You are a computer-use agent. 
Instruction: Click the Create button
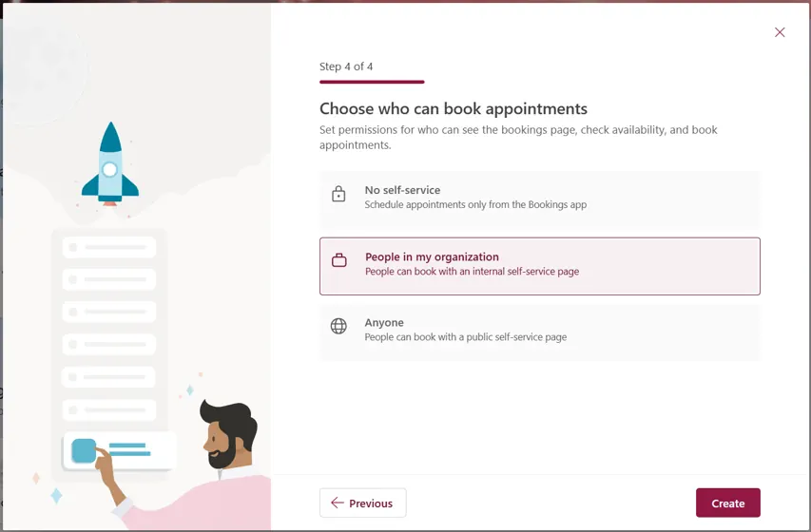(x=727, y=503)
